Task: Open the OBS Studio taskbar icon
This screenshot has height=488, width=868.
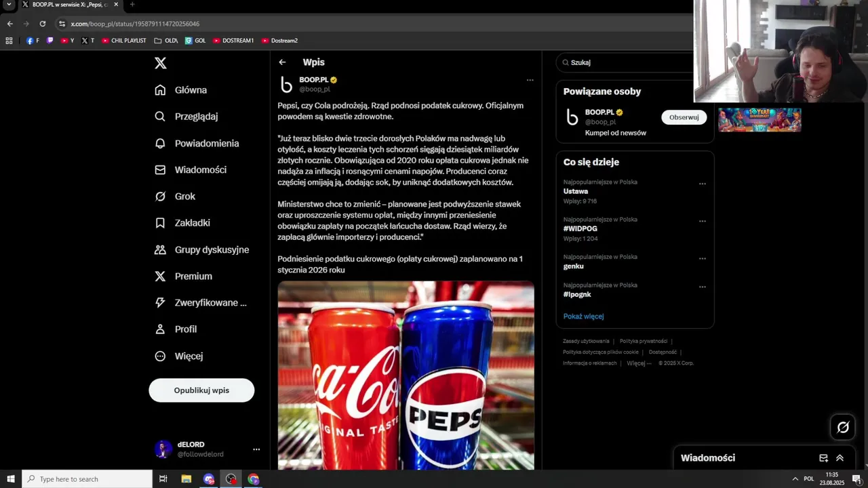Action: point(231,479)
